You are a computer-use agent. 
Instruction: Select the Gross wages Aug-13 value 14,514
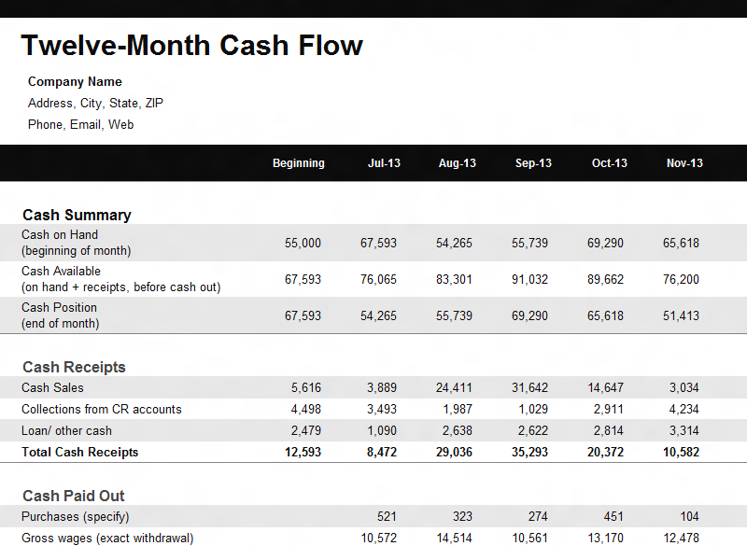coord(454,538)
